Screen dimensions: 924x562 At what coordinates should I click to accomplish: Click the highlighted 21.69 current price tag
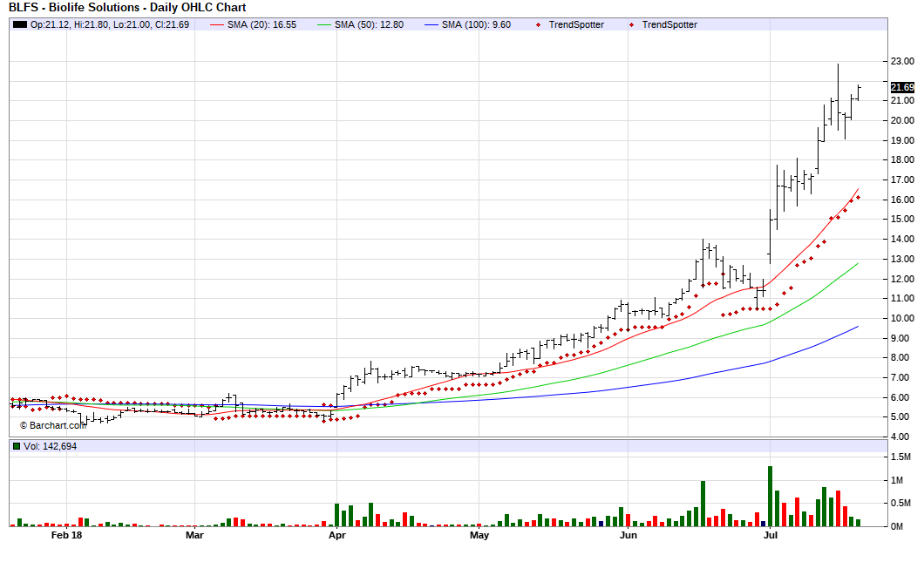[902, 87]
